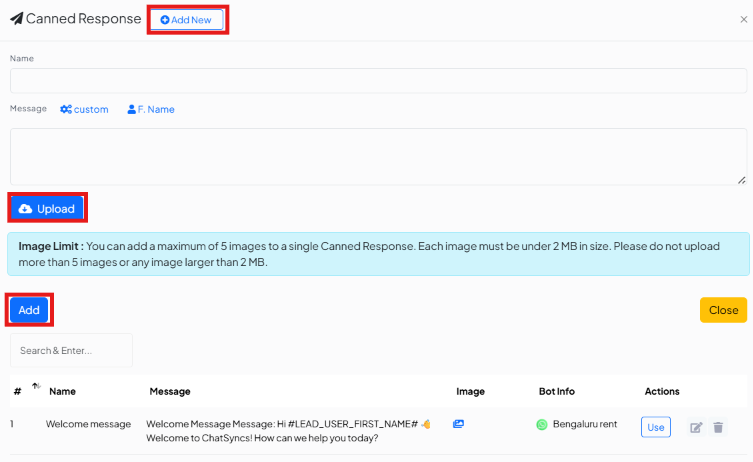Click the Add New button

point(187,20)
